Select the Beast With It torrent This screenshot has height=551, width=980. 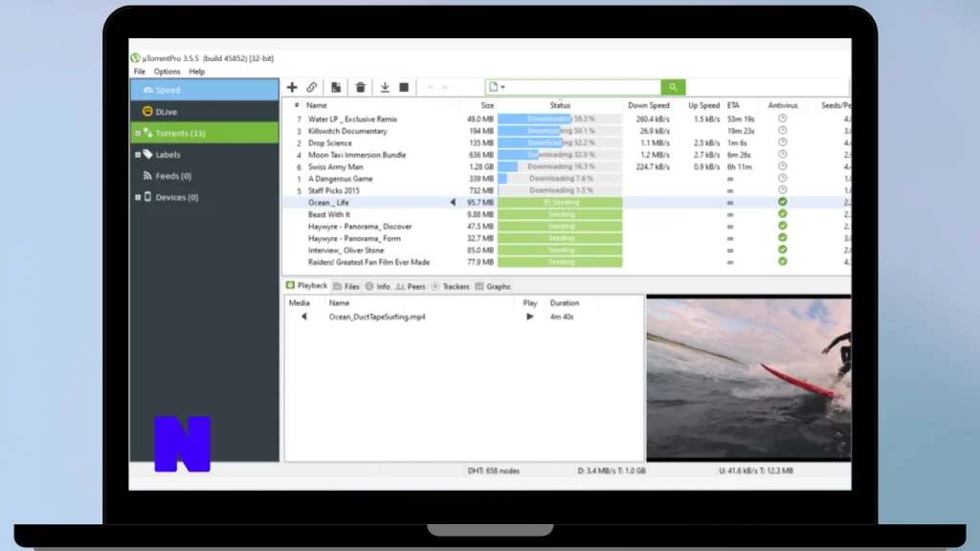[x=329, y=214]
